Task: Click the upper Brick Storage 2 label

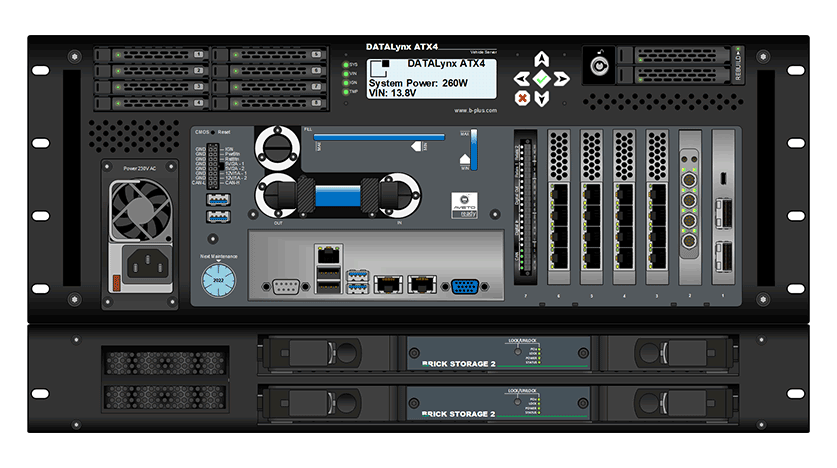Action: point(459,364)
